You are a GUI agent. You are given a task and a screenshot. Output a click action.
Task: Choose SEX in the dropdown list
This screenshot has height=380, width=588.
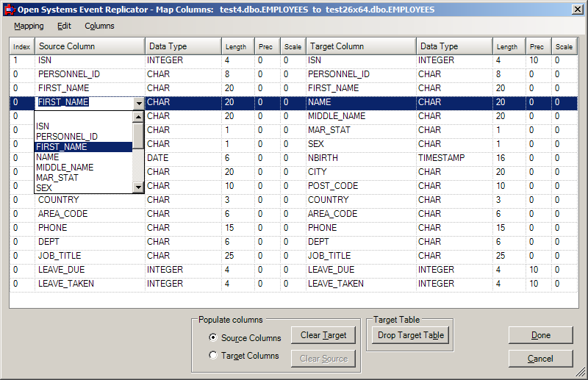[x=83, y=188]
